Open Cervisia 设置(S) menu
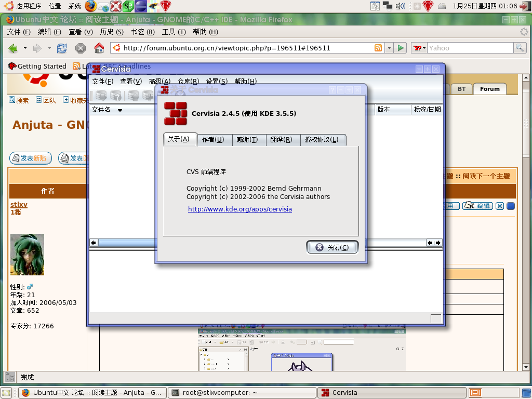Image resolution: width=532 pixels, height=399 pixels. click(x=217, y=82)
